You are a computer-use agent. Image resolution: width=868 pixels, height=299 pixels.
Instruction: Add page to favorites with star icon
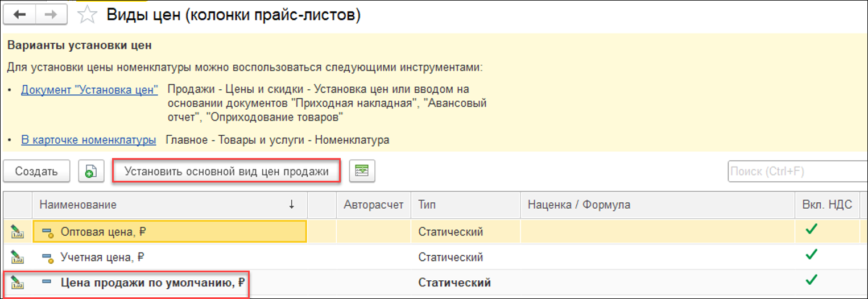[87, 15]
